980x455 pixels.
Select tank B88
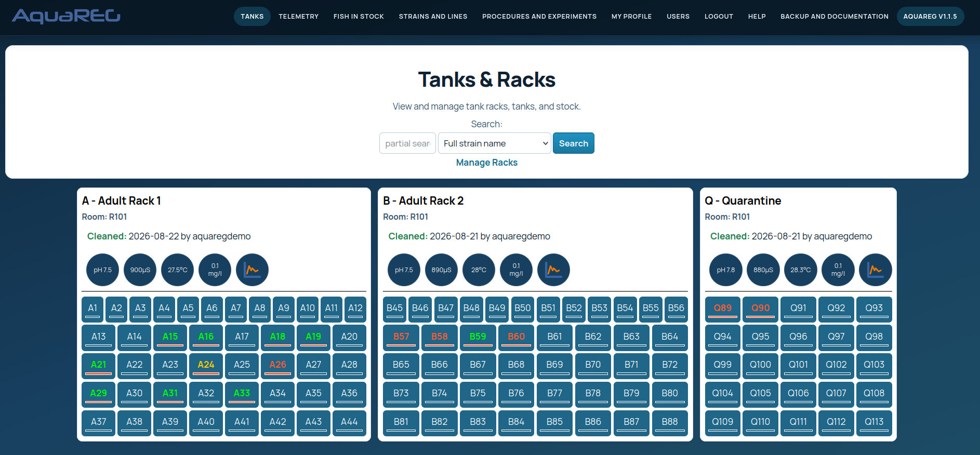click(x=670, y=423)
